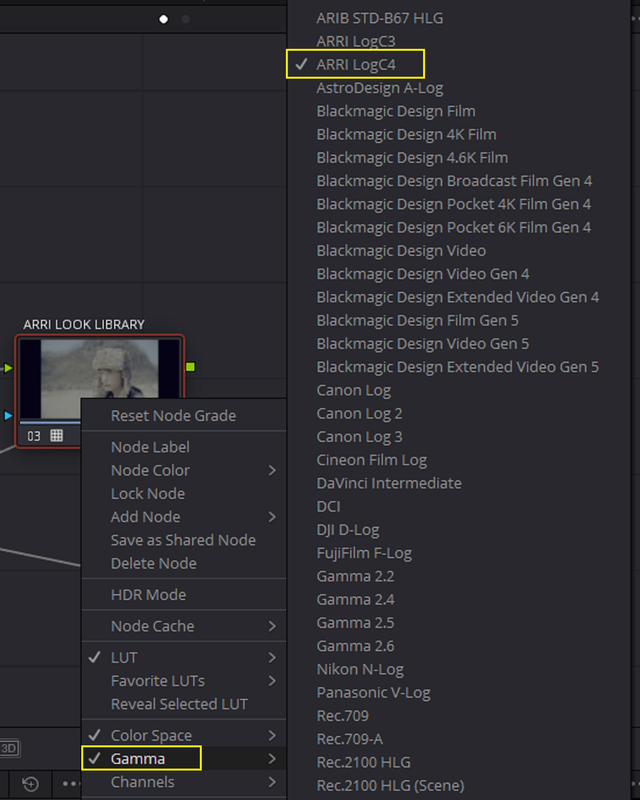Select Rec.2100 HLG gamma
This screenshot has width=640, height=800.
point(363,762)
